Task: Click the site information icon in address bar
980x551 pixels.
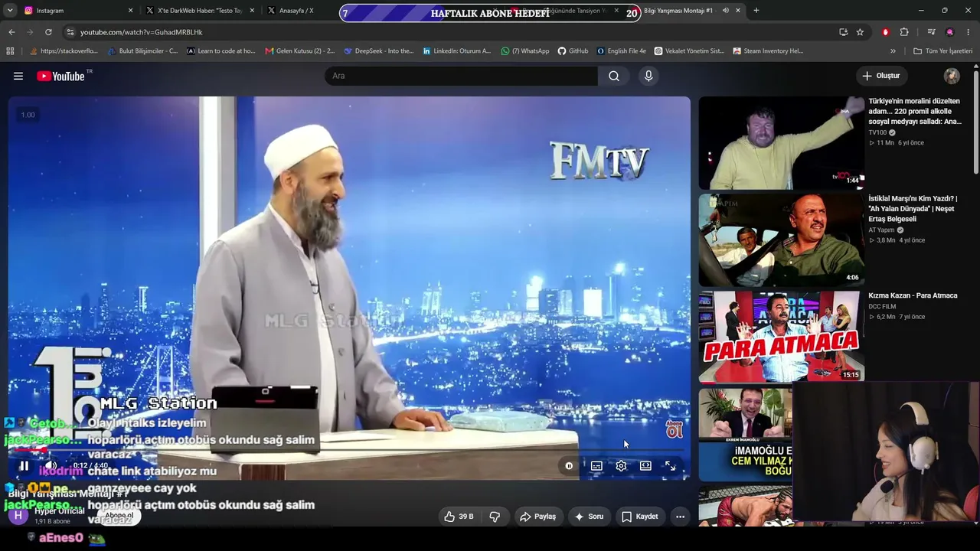Action: (x=70, y=32)
